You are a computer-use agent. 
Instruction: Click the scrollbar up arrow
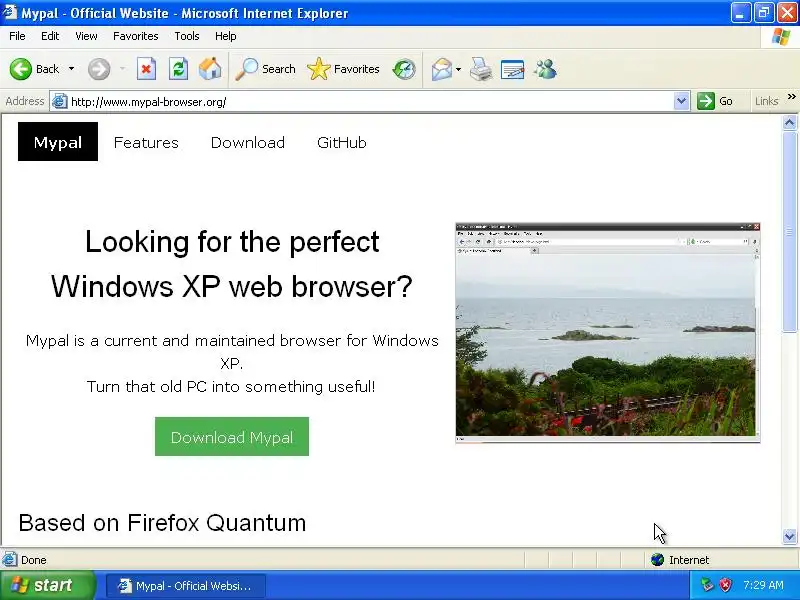click(789, 123)
